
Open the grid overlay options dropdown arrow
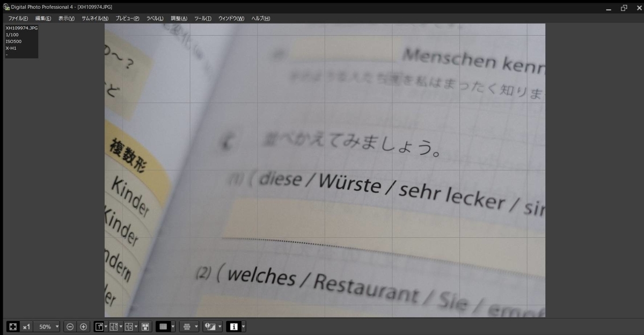coord(173,326)
